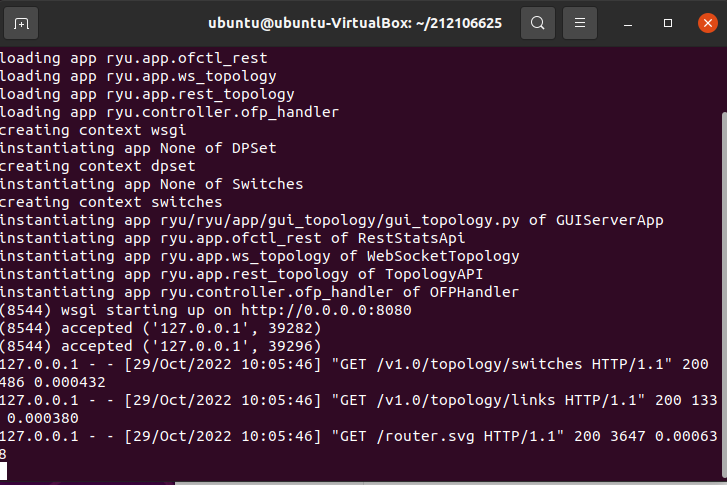Screen dimensions: 727x485
Task: Click the terminal cursor block
Action: pyautogui.click(x=3, y=470)
